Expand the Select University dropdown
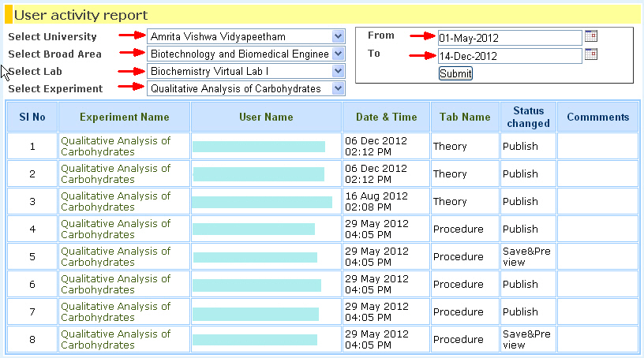644x358 pixels. (339, 36)
